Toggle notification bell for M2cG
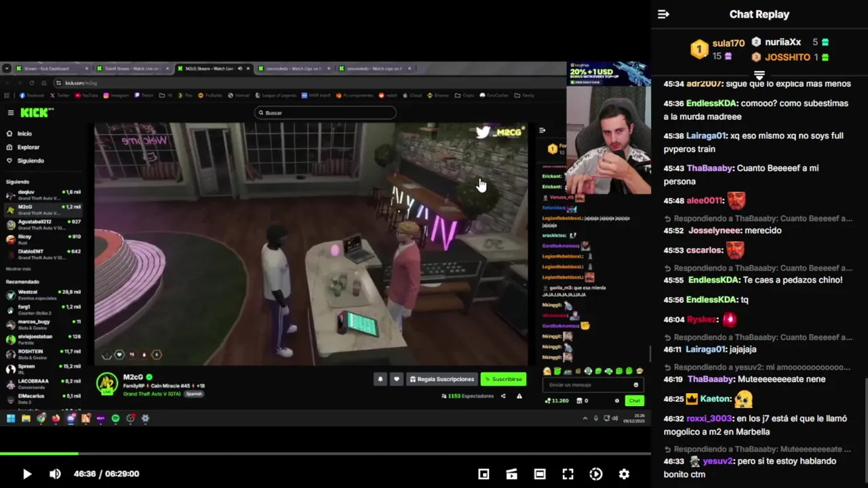Screen dimensions: 868x488 pyautogui.click(x=380, y=380)
